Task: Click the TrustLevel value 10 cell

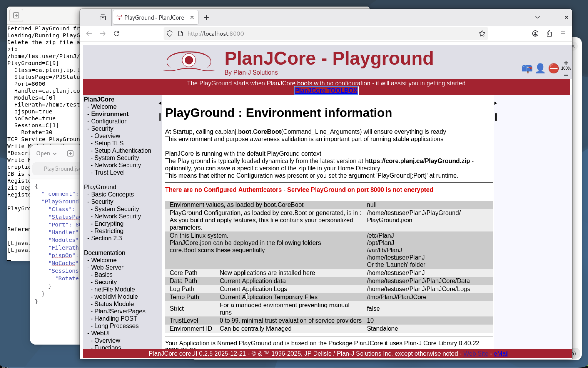Action: 370,320
